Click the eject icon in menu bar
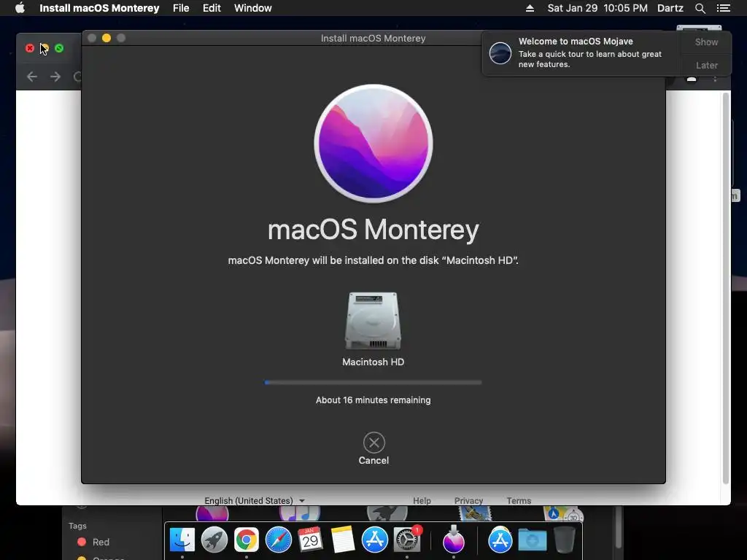The image size is (747, 560). (x=530, y=8)
